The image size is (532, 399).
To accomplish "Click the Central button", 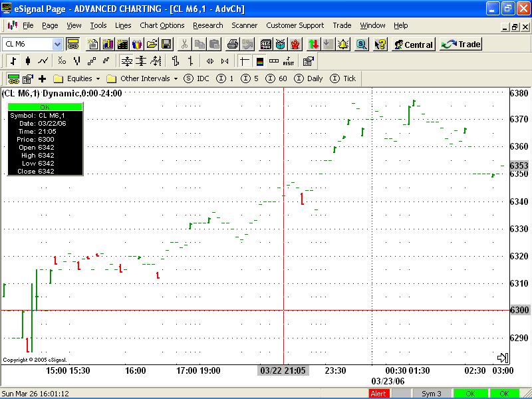I will pyautogui.click(x=413, y=45).
